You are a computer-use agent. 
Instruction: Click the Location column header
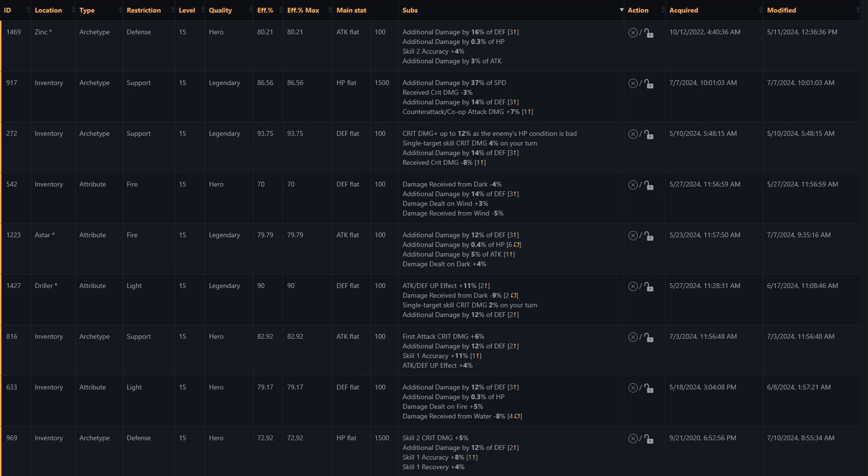click(x=48, y=10)
